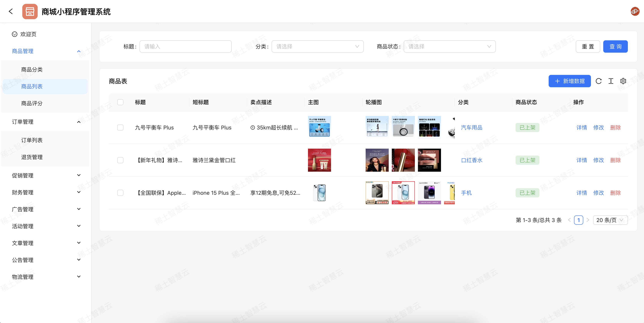Click the info icon in 卖点描述
Image resolution: width=644 pixels, height=323 pixels.
tap(252, 128)
